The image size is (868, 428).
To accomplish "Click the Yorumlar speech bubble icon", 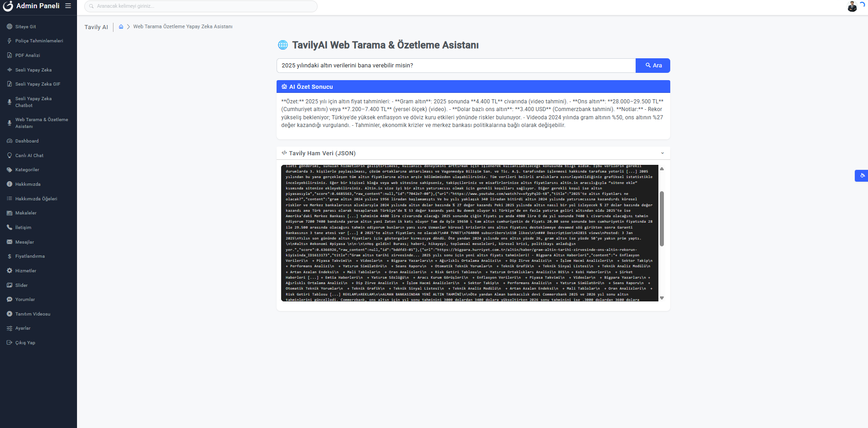I will click(x=10, y=300).
